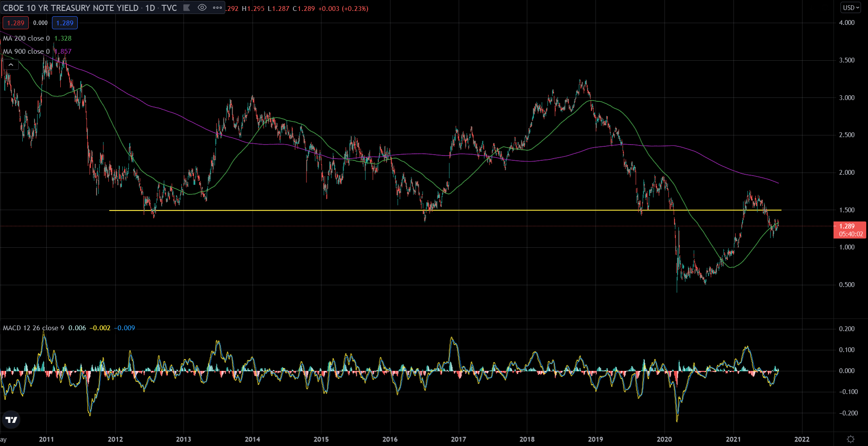The width and height of the screenshot is (868, 446).
Task: Select the MA 900 close indicator legend
Action: point(26,52)
